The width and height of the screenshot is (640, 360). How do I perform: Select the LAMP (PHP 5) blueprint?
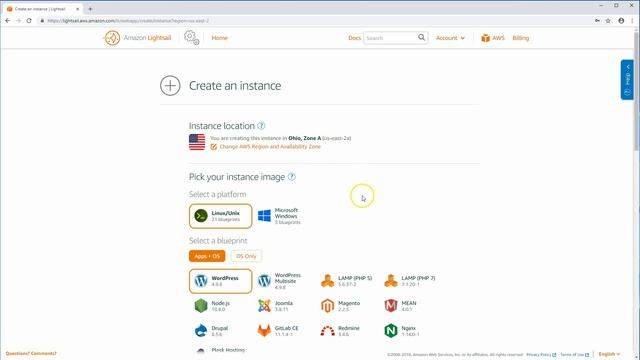[347, 281]
